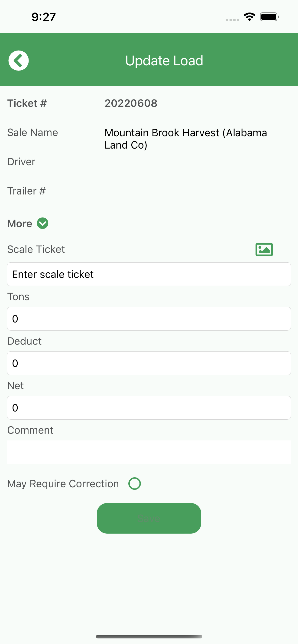298x644 pixels.
Task: Tap the Update Load header title
Action: (x=164, y=61)
